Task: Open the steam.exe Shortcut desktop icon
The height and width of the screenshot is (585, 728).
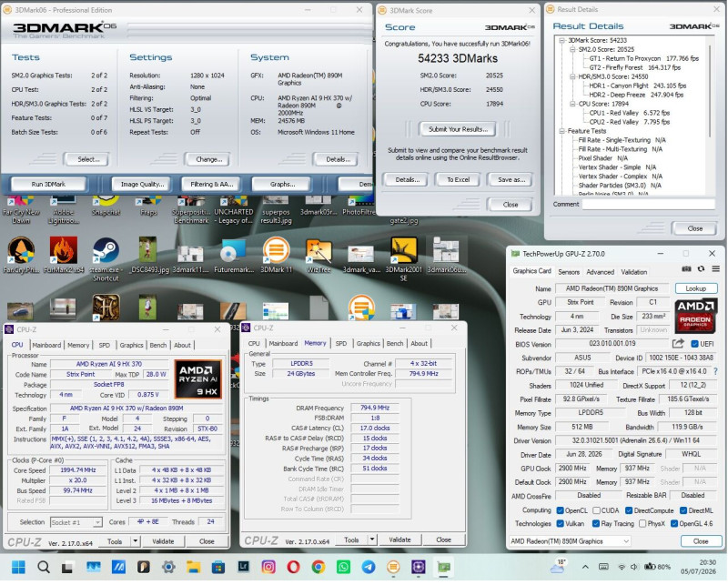Action: (106, 259)
